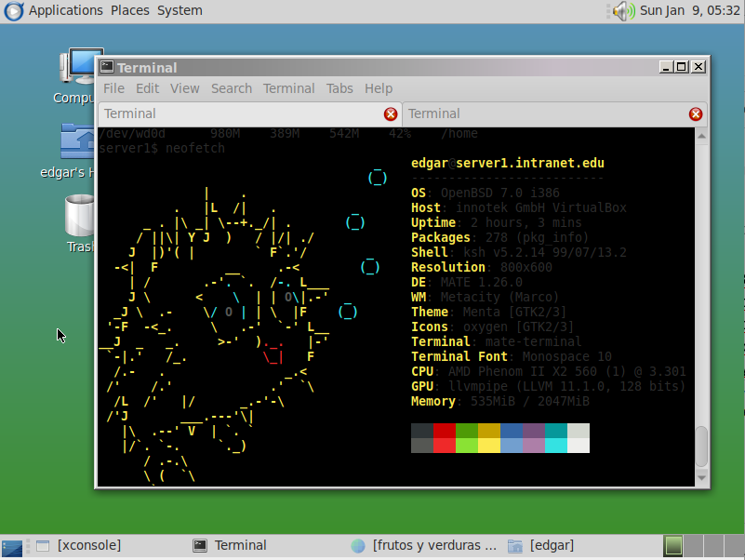Click the 'Memory: 535MiB / 2047MiB' line
Viewport: 745px width, 560px height.
499,401
